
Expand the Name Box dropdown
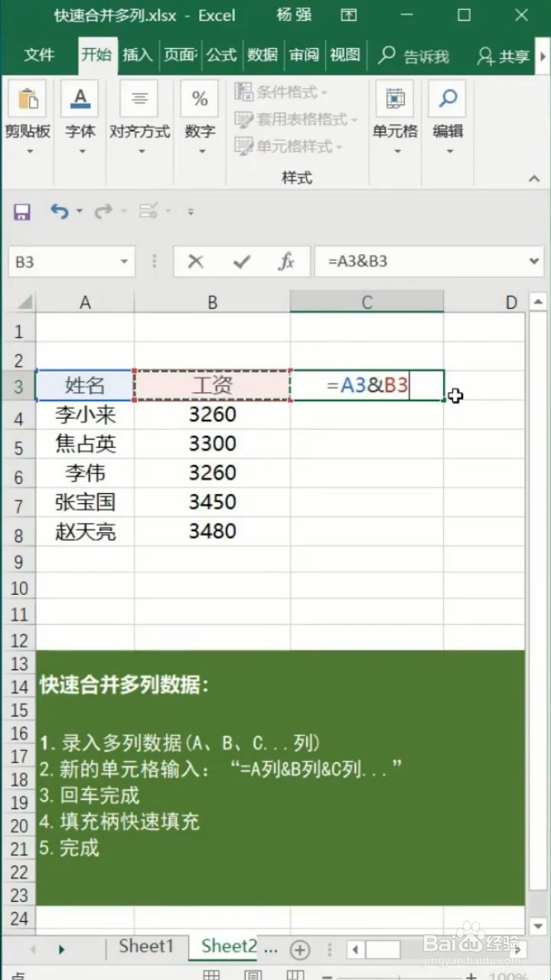pos(124,262)
